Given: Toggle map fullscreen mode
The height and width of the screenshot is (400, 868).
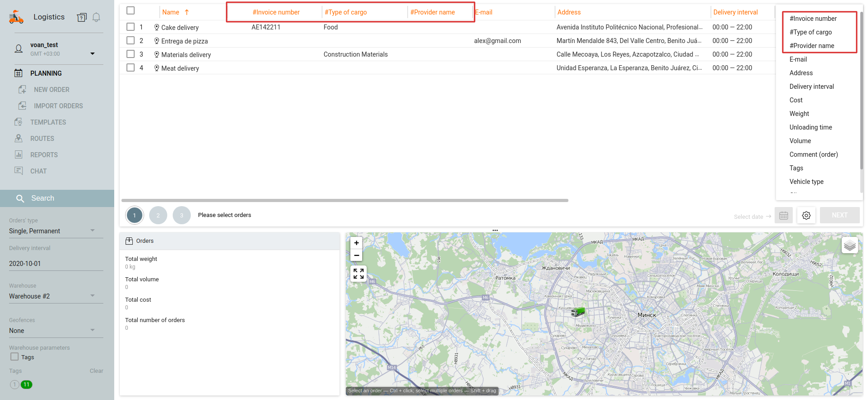Looking at the screenshot, I should pyautogui.click(x=358, y=274).
